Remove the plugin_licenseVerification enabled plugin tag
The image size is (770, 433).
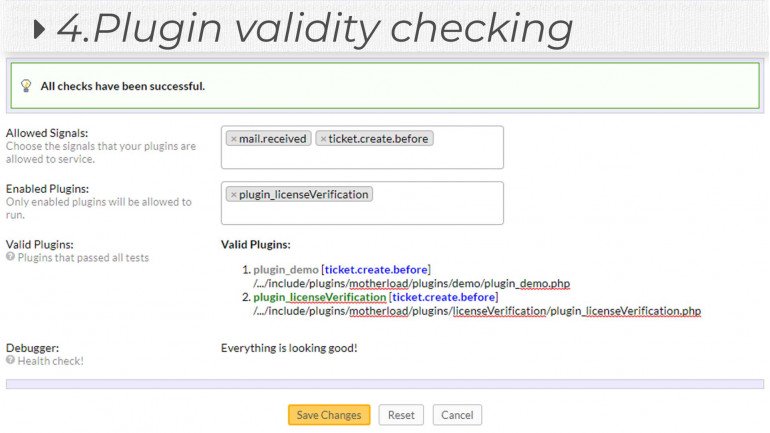[234, 195]
